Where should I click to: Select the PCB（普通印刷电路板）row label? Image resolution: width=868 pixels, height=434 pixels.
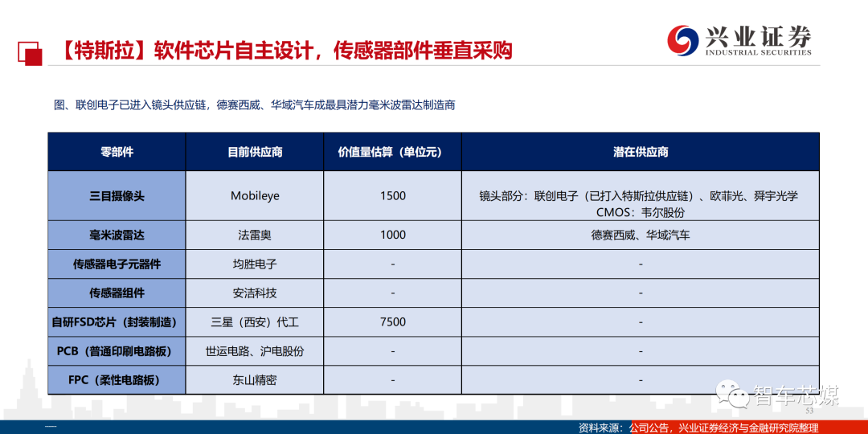(x=117, y=351)
